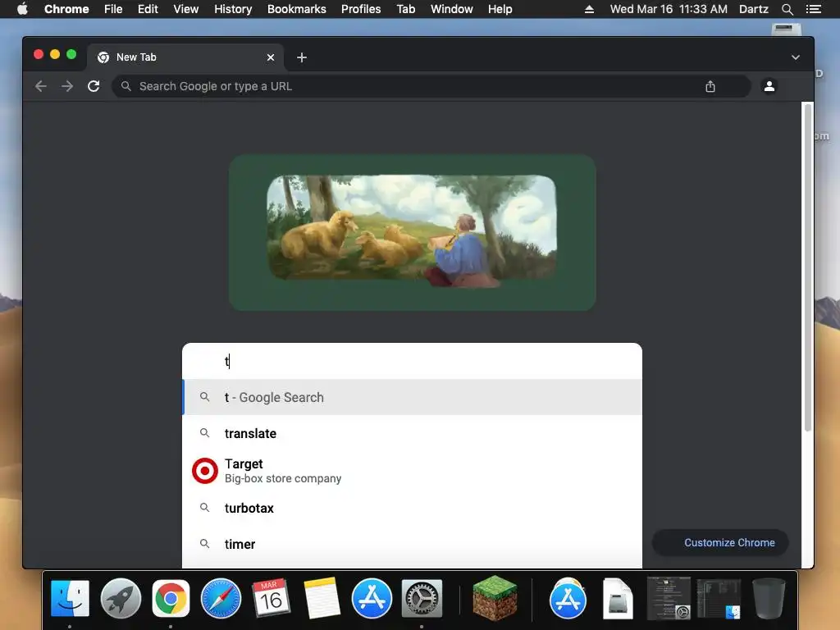This screenshot has height=630, width=840.
Task: Open the Apple menu
Action: pyautogui.click(x=22, y=9)
